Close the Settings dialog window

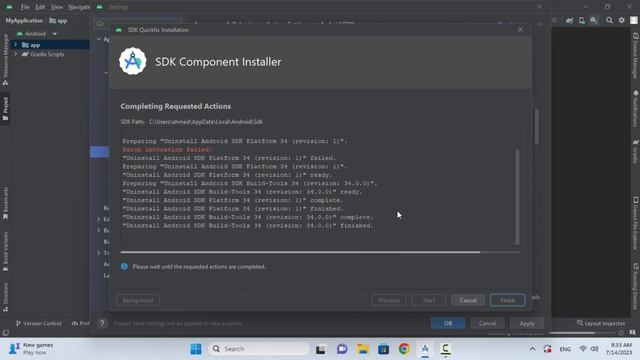[540, 7]
